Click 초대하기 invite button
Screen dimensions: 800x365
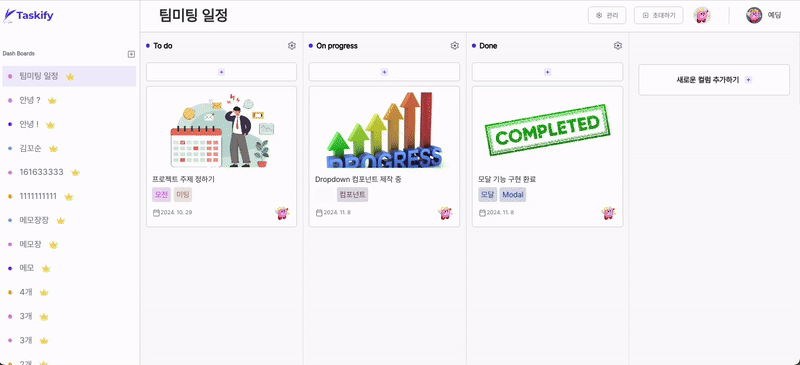pyautogui.click(x=659, y=15)
